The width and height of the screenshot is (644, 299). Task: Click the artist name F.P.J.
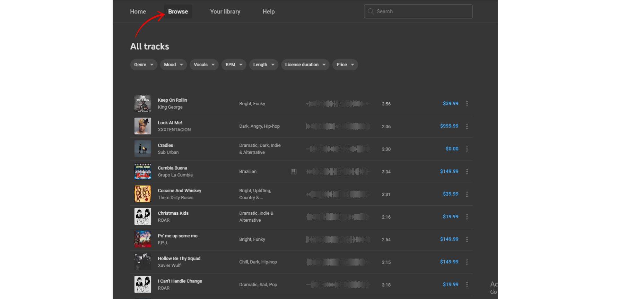point(163,243)
